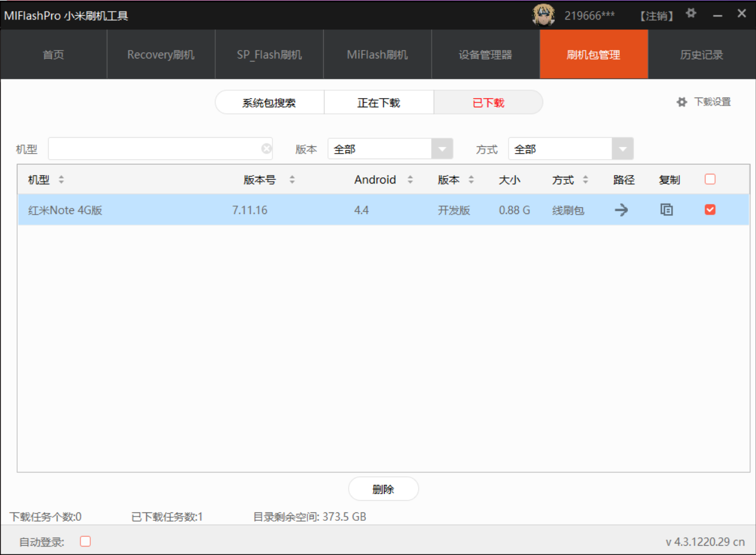Sort by 方式 column arrows
Image resolution: width=756 pixels, height=555 pixels.
click(586, 180)
